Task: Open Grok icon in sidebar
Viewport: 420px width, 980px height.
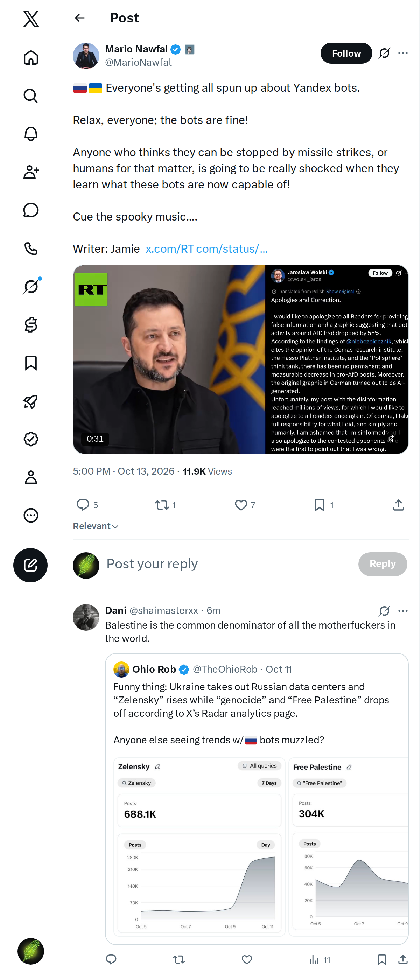Action: pos(31,286)
